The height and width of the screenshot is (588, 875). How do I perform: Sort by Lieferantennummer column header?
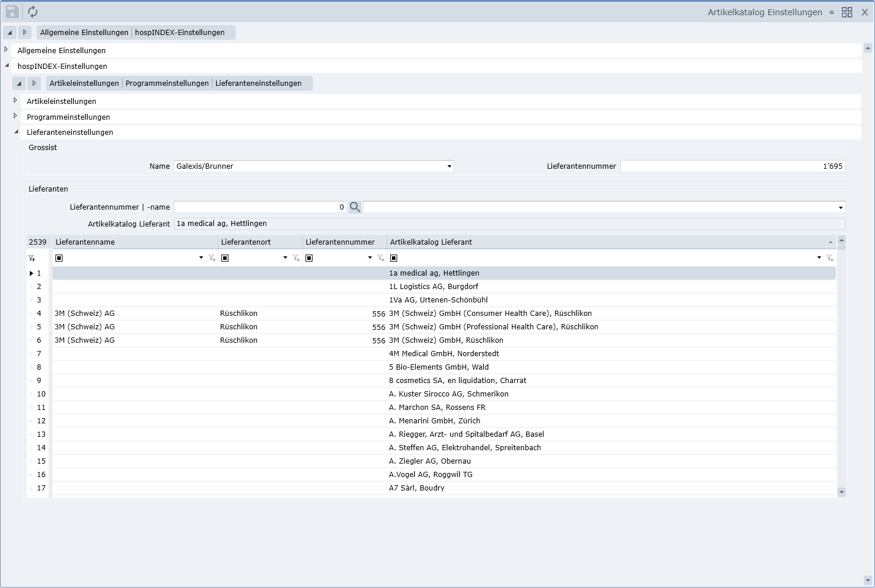pos(345,242)
